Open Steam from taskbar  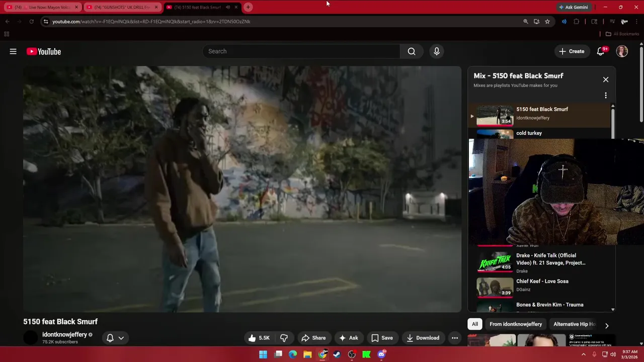coord(337,354)
